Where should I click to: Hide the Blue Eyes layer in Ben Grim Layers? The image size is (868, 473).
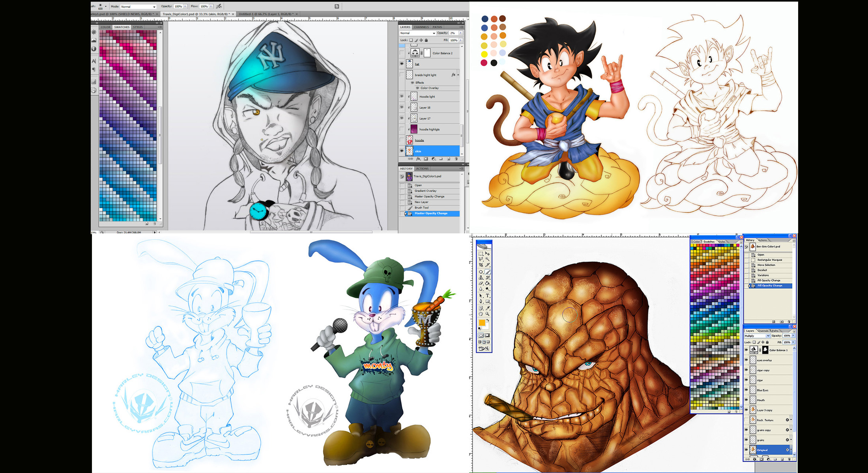tap(746, 390)
